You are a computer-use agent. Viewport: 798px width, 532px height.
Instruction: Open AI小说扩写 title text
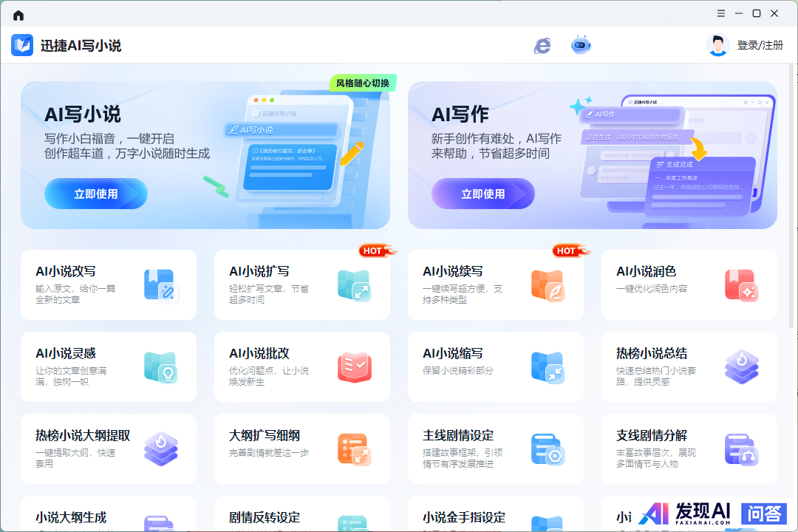click(259, 272)
